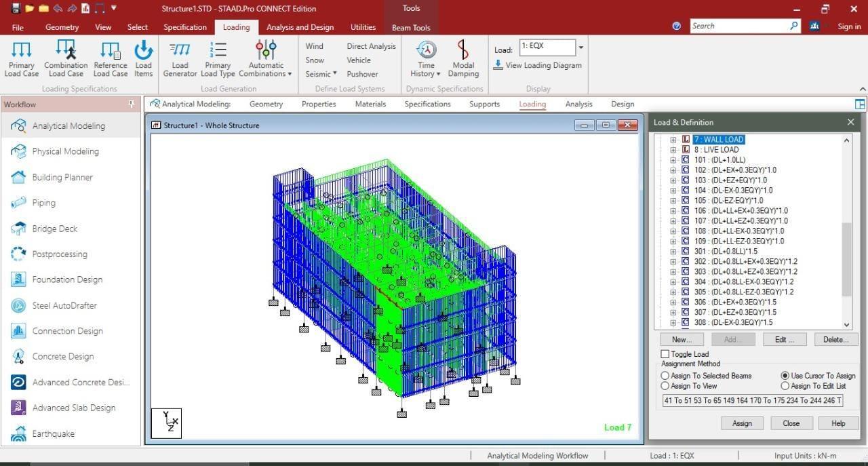Expand load combination 301 node
The width and height of the screenshot is (868, 466).
coord(673,252)
